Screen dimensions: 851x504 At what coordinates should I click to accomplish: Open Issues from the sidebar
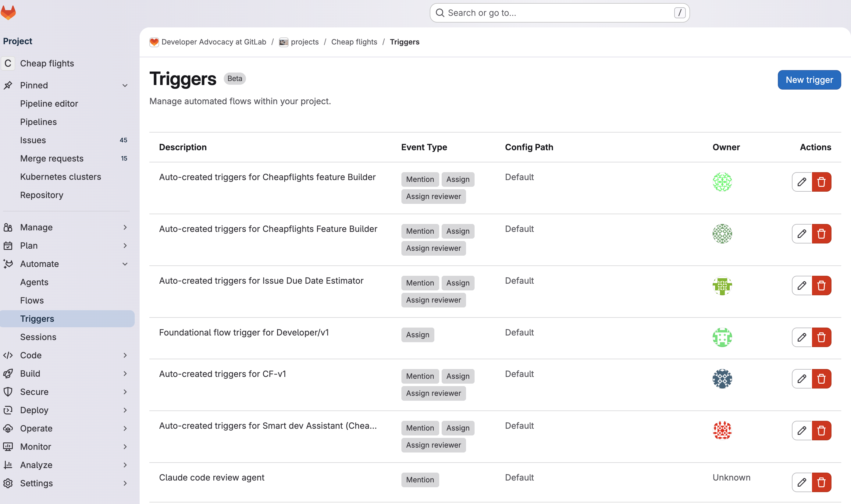coord(33,140)
